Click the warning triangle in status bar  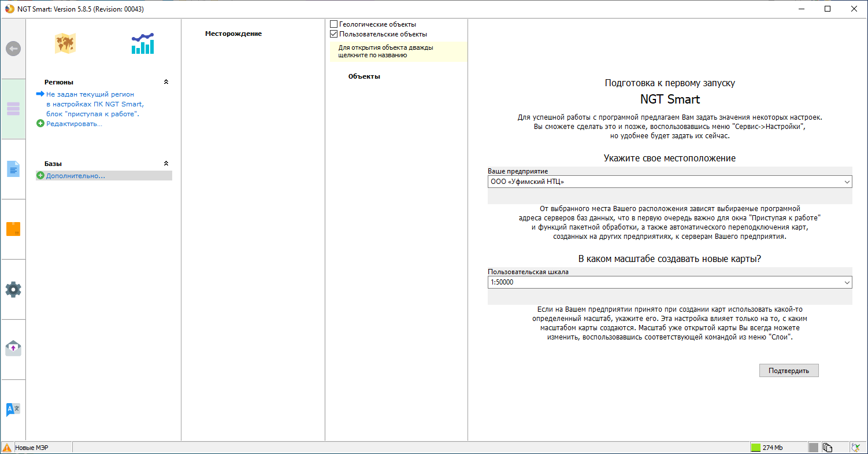[7, 448]
